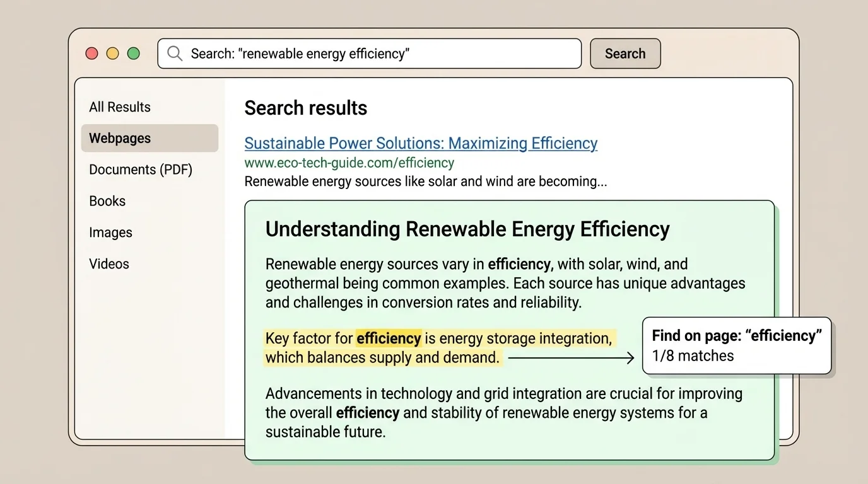Select the Webpages filter

120,139
